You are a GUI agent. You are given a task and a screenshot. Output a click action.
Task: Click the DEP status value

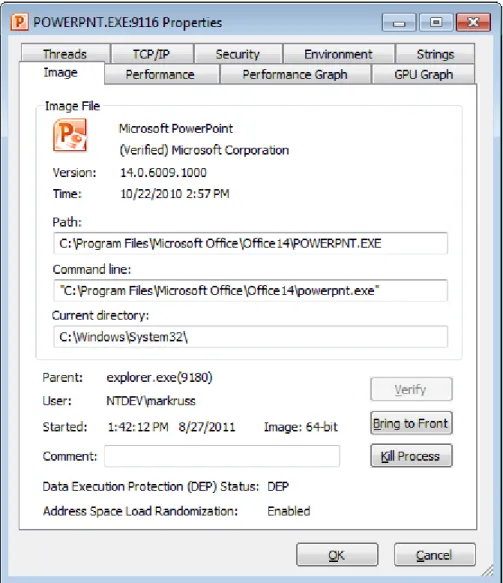point(278,486)
